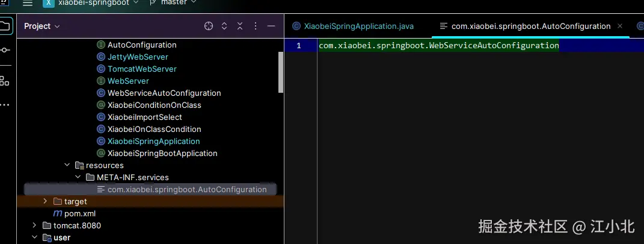This screenshot has width=644, height=244.
Task: Collapse the resources folder
Action: (67, 165)
